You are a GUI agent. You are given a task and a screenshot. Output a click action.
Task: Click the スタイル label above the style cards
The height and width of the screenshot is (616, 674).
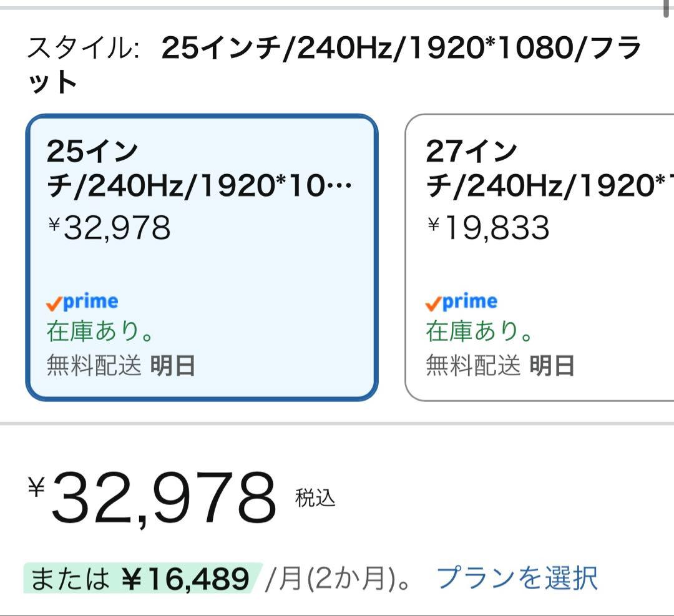[x=81, y=47]
